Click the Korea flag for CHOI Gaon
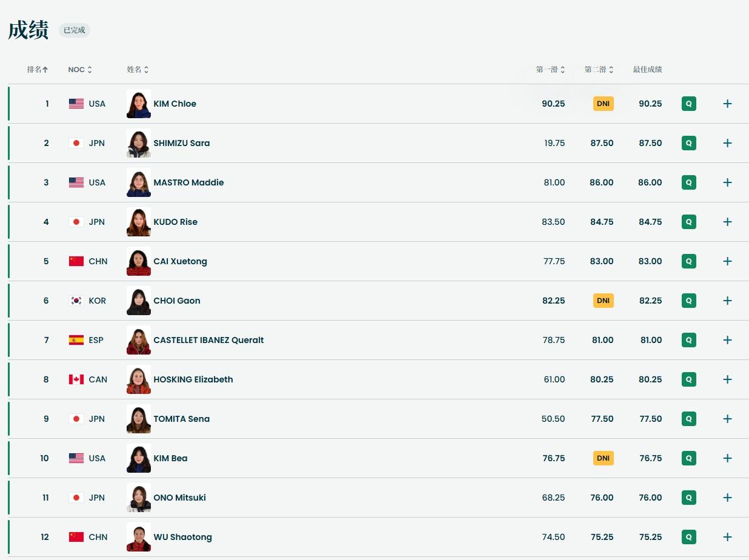The width and height of the screenshot is (749, 560). (76, 301)
